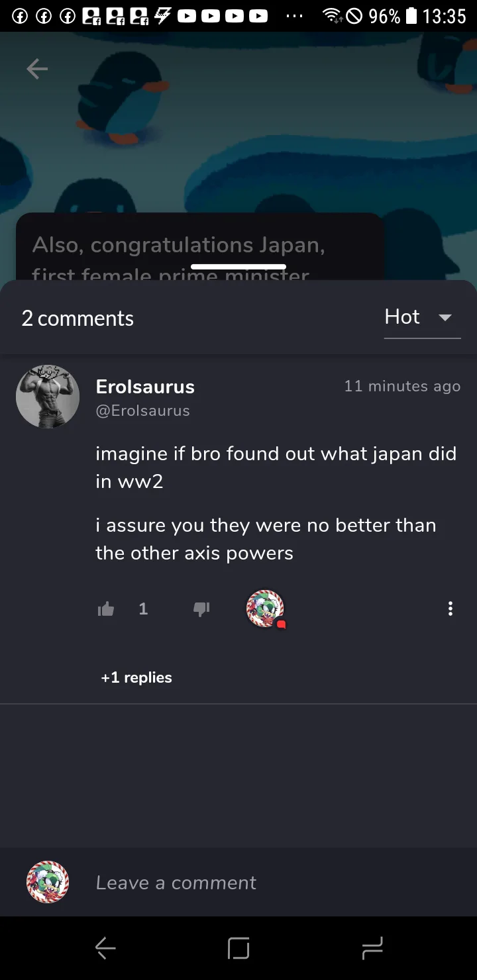This screenshot has width=477, height=980.
Task: Open the three-dot comment options menu
Action: point(450,609)
